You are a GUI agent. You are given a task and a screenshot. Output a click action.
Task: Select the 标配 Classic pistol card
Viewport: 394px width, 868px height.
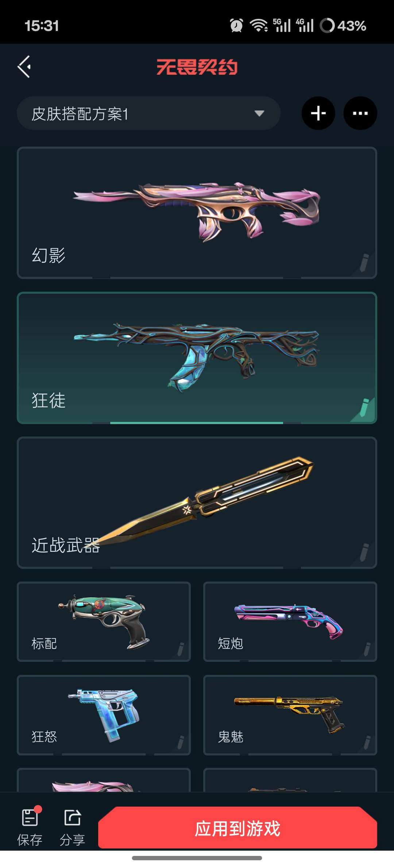104,622
